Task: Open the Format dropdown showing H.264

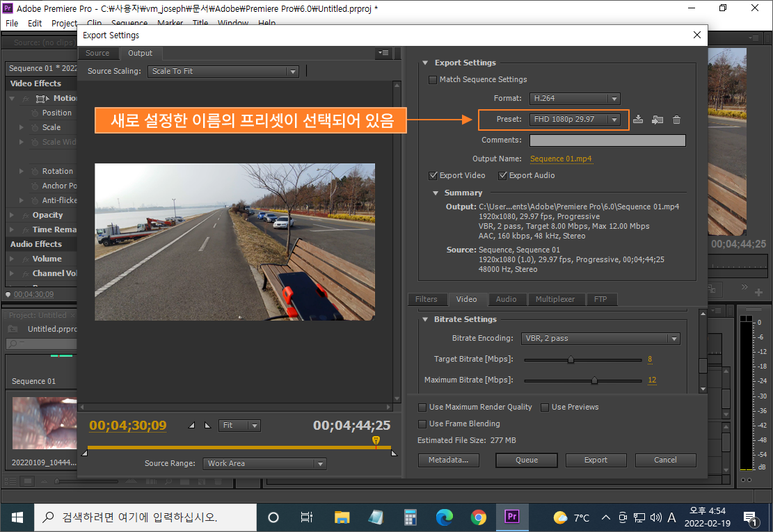Action: (x=575, y=99)
